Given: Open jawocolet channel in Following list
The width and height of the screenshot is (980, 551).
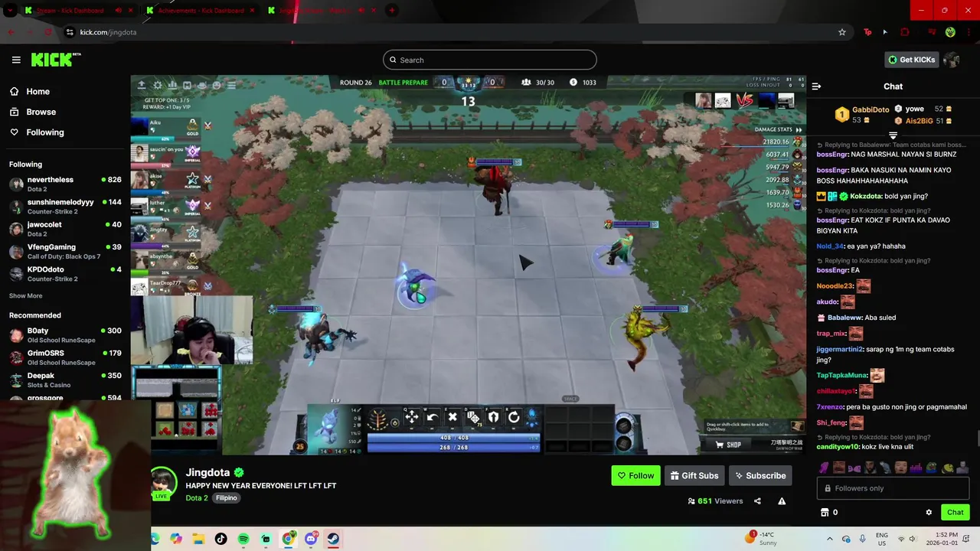Looking at the screenshot, I should [65, 229].
